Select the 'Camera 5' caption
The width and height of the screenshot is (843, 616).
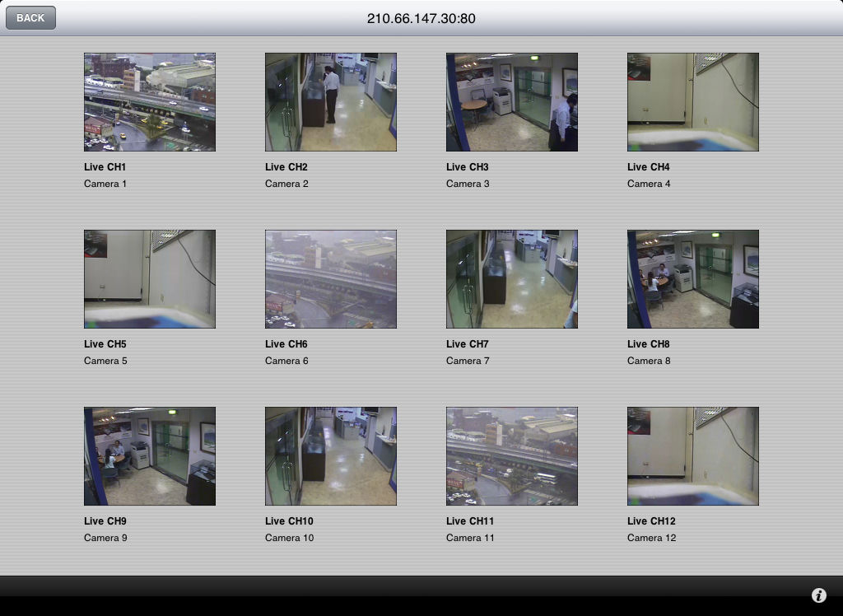click(x=105, y=361)
